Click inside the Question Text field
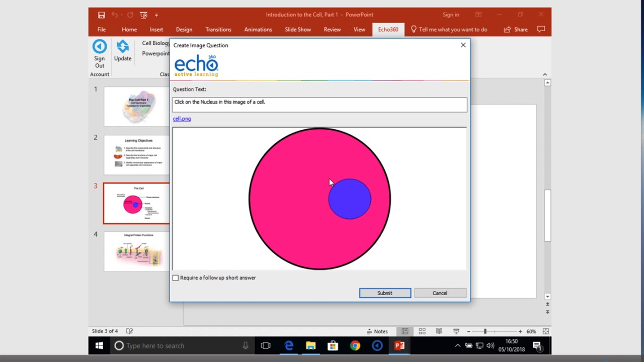644x362 pixels. (x=319, y=105)
